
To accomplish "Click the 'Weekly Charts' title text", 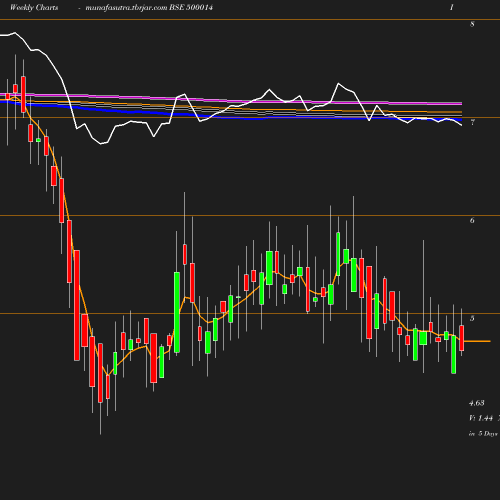I will [34, 8].
